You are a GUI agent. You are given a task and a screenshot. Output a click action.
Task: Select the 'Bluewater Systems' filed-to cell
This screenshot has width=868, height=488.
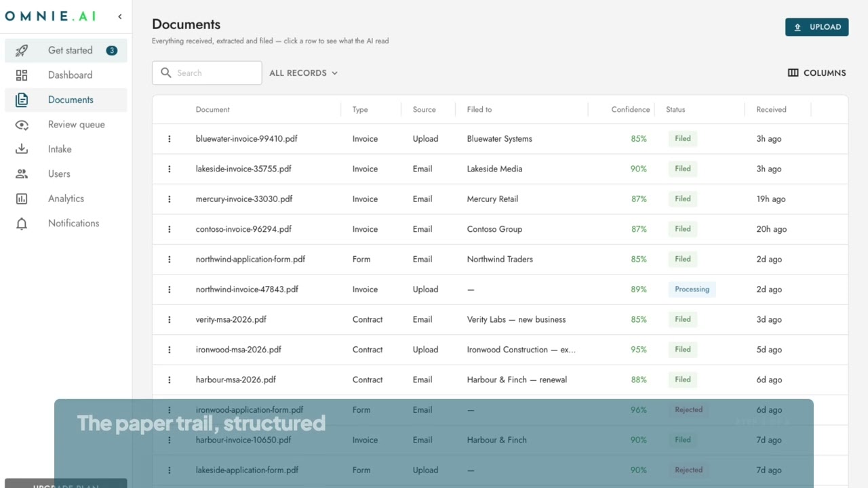[x=499, y=139]
